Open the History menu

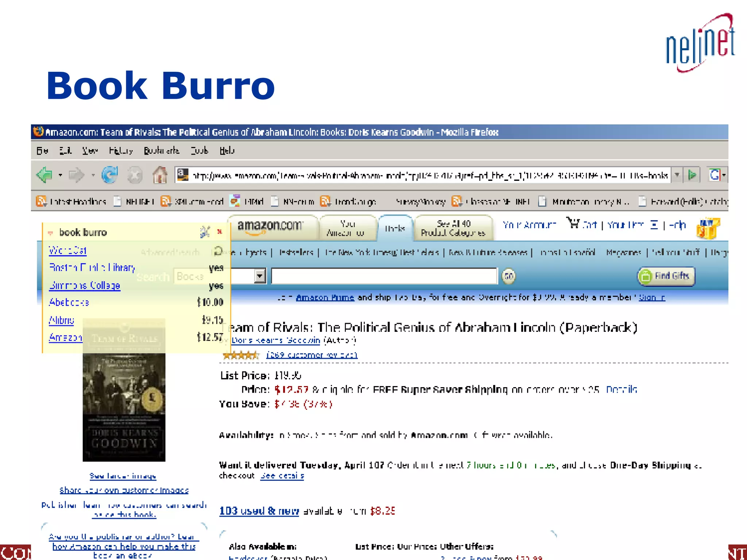pyautogui.click(x=121, y=151)
